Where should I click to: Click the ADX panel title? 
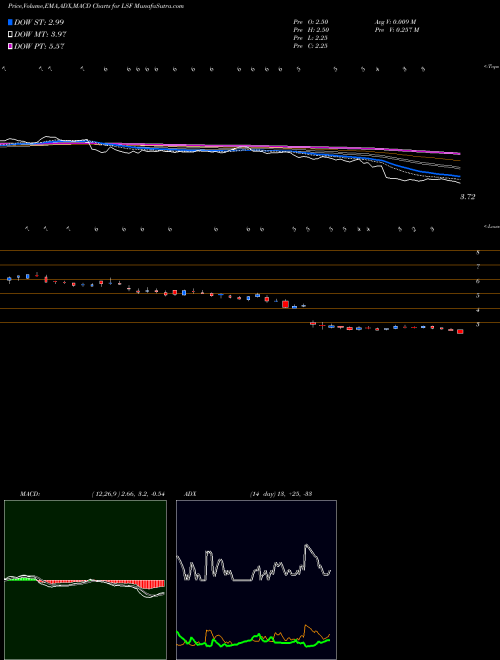point(190,494)
